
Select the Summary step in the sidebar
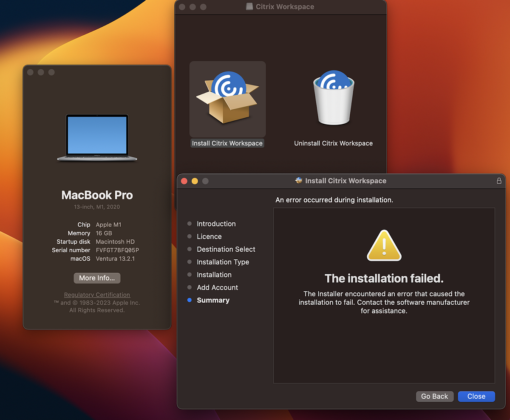[x=213, y=300]
